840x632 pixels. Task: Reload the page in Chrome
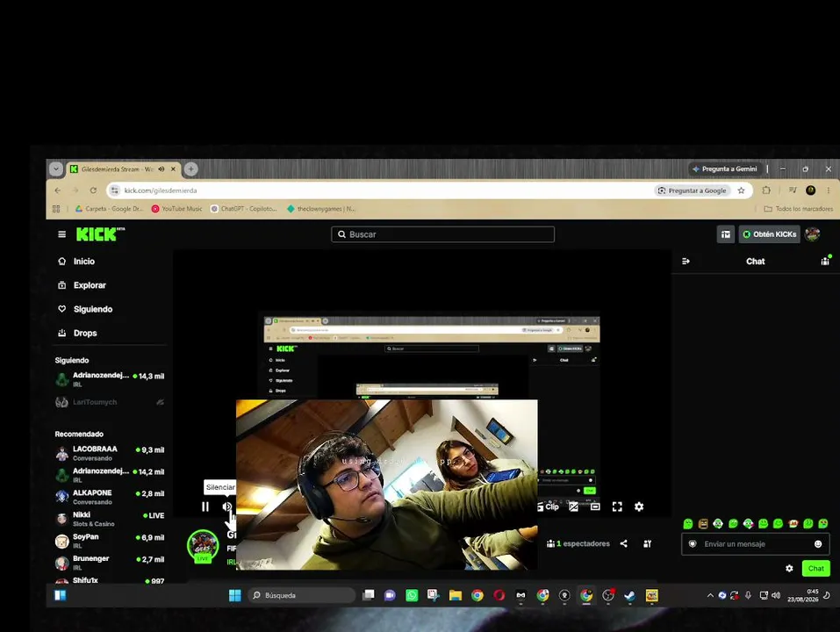(93, 190)
